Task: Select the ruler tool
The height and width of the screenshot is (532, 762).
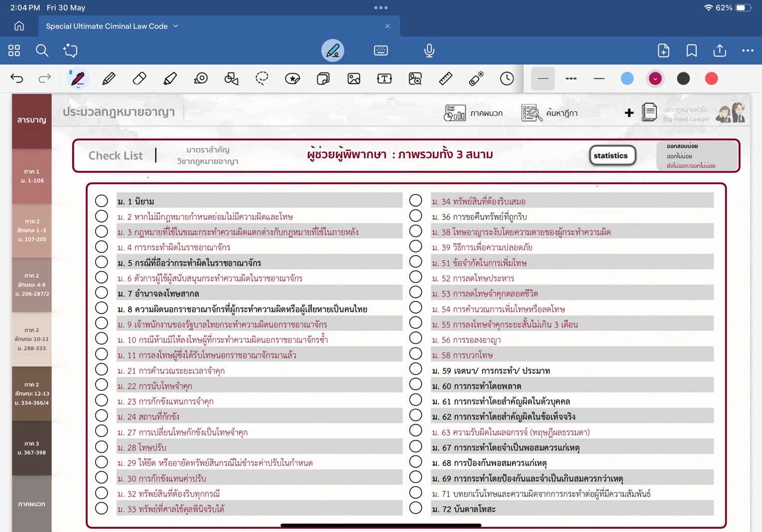Action: (446, 78)
